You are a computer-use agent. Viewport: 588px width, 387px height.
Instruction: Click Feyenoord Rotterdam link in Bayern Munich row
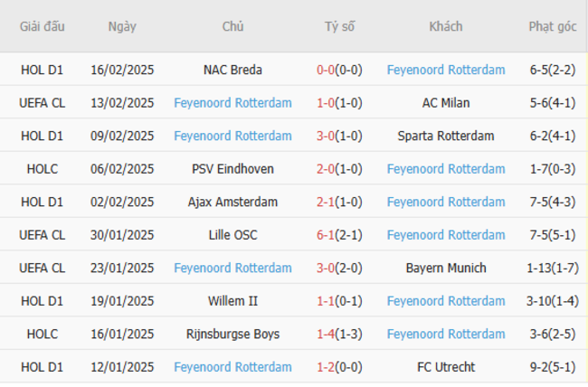[x=232, y=268]
